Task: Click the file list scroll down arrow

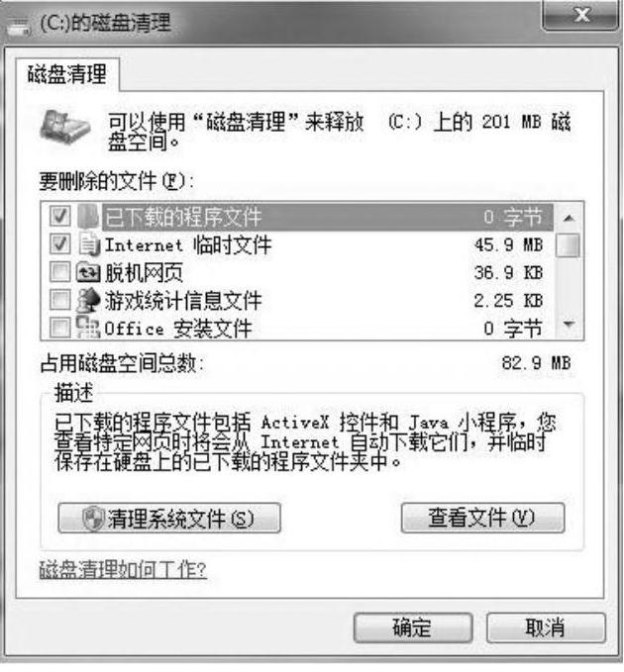Action: [569, 324]
